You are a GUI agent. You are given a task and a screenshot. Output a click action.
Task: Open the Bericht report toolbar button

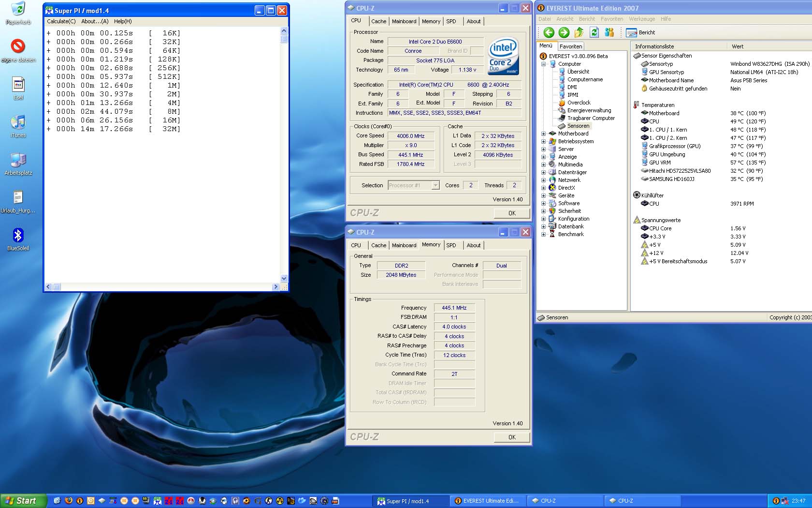[641, 32]
